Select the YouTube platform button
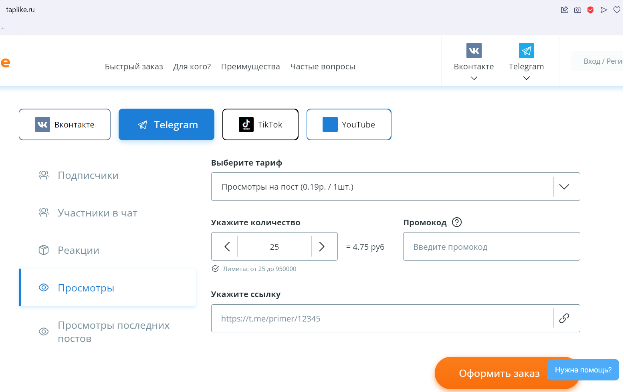 coord(349,125)
